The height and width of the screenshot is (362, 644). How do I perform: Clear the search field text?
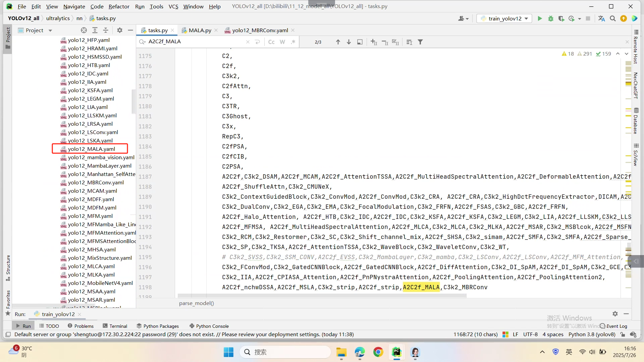point(248,42)
